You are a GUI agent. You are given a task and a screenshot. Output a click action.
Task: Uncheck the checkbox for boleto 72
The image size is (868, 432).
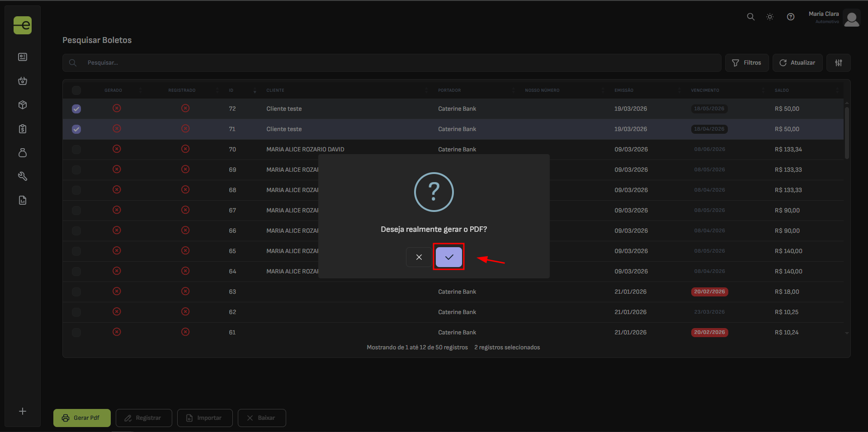76,109
